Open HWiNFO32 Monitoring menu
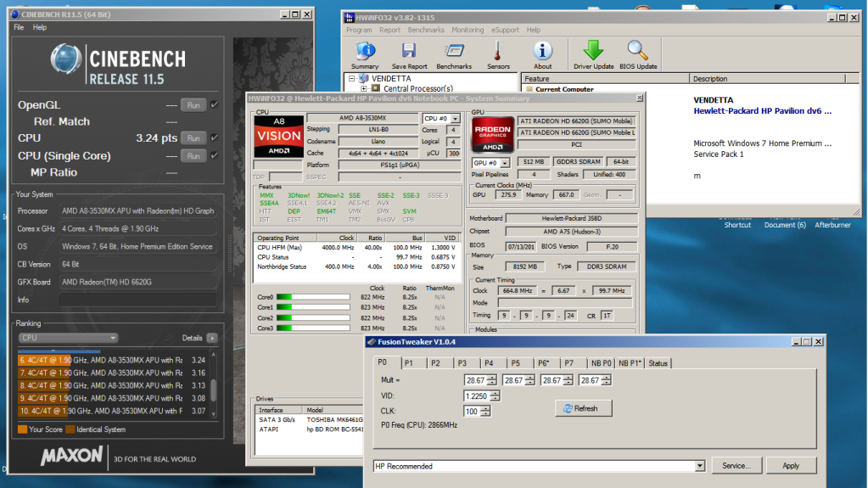 coord(468,30)
